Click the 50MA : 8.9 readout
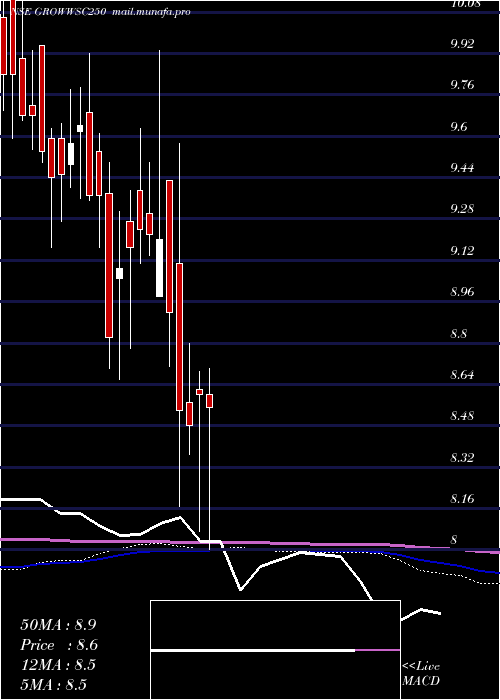This screenshot has height=700, width=500. click(x=58, y=625)
